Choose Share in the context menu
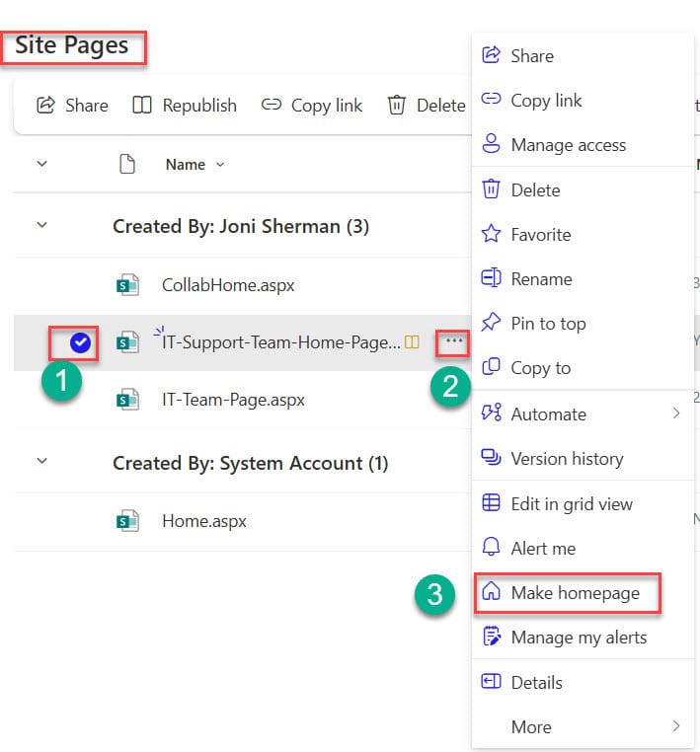Viewport: 700px width, 752px height. pyautogui.click(x=583, y=55)
